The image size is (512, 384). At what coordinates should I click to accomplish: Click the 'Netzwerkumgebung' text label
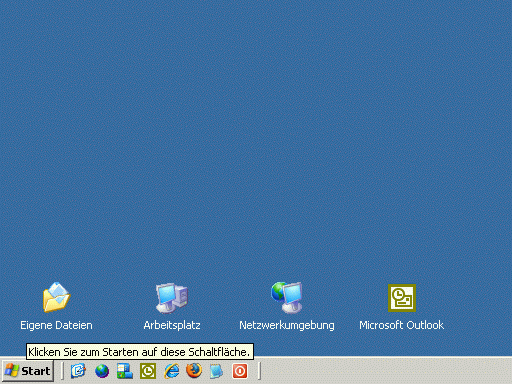(x=287, y=325)
